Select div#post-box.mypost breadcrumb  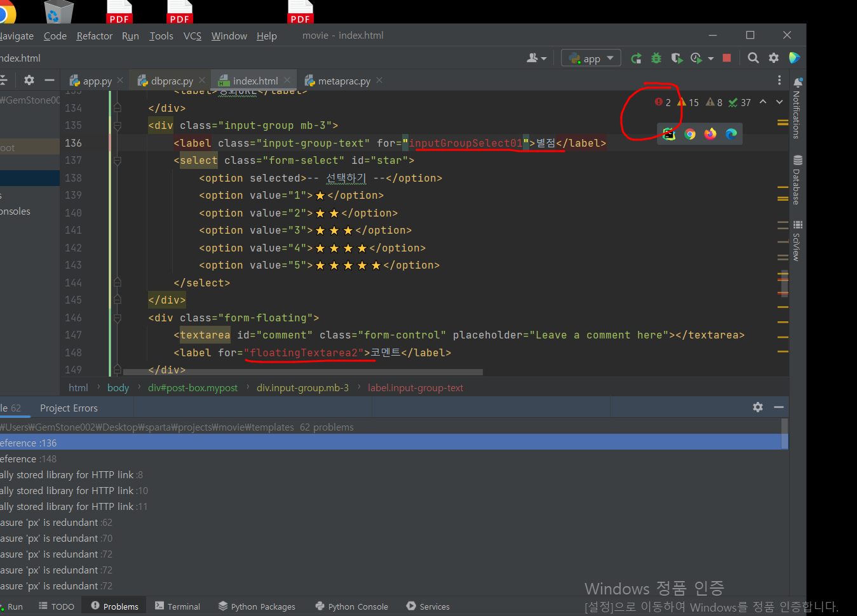tap(192, 388)
